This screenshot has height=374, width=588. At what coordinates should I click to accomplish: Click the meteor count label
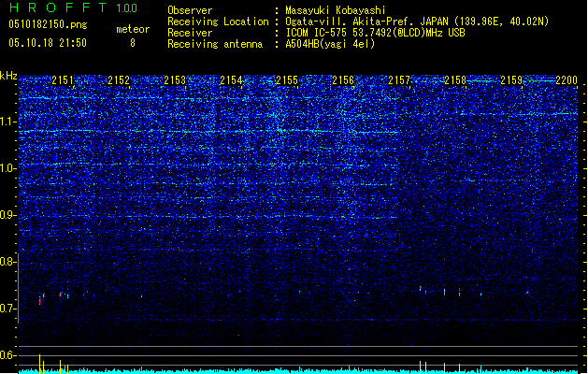point(133,29)
